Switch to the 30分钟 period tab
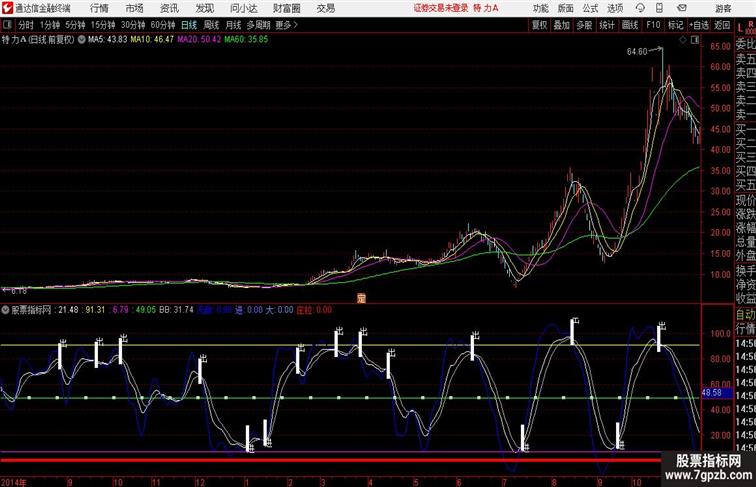 coord(133,25)
